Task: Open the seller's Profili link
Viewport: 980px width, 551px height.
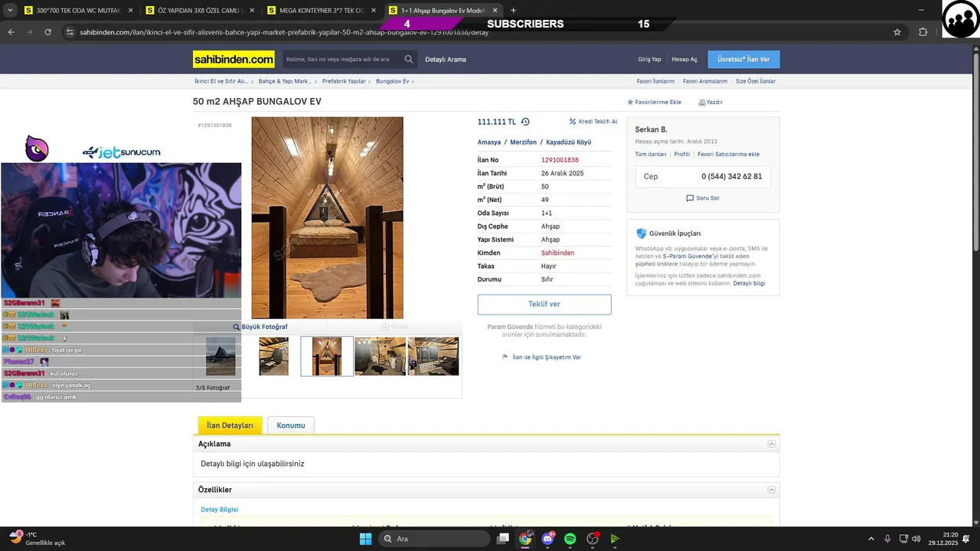Action: pos(682,154)
